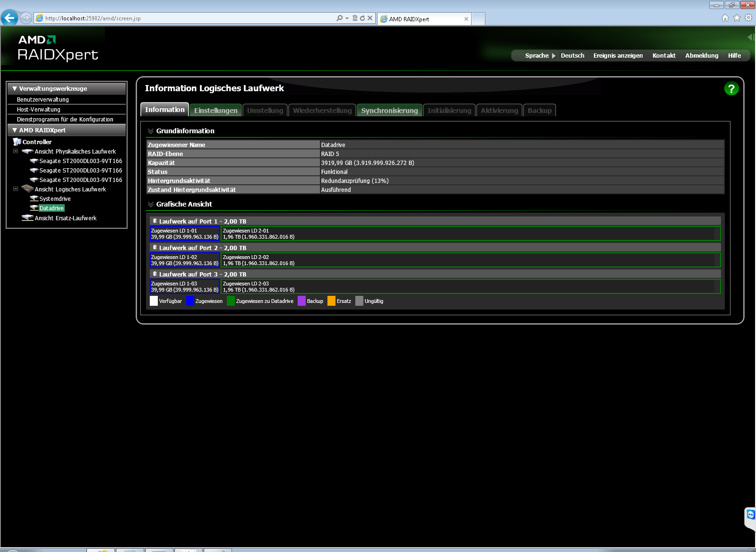Click browser forward arrow button
The width and height of the screenshot is (756, 552).
click(x=26, y=18)
